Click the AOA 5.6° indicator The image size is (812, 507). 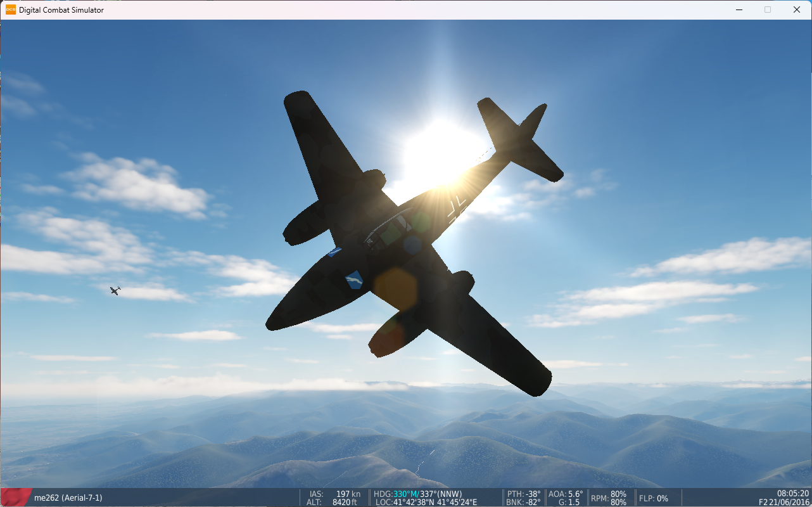tap(565, 494)
